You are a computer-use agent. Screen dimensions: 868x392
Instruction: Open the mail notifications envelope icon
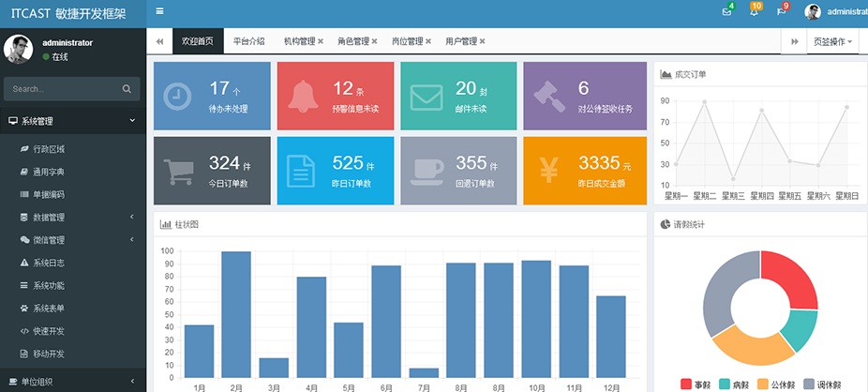click(x=727, y=11)
